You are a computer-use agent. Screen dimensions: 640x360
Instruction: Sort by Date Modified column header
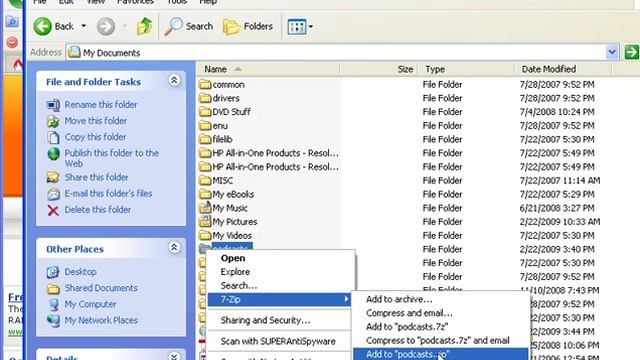[x=564, y=69]
